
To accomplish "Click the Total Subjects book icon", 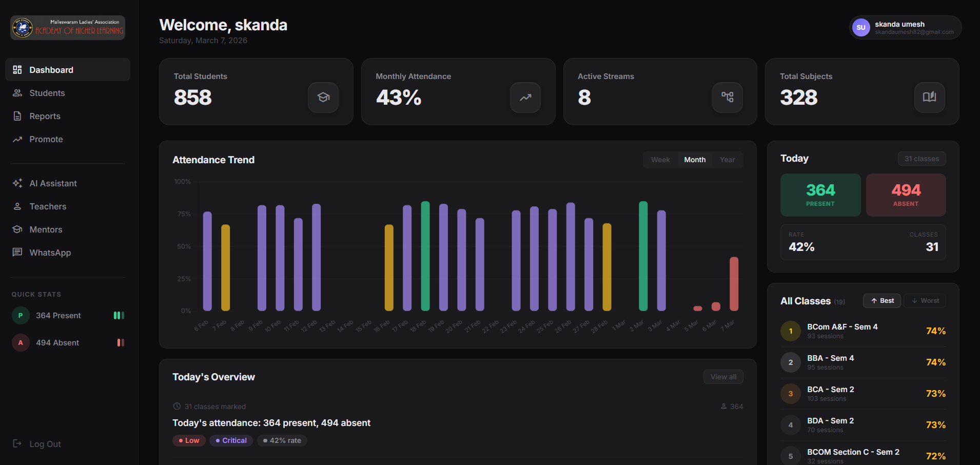I will point(929,98).
